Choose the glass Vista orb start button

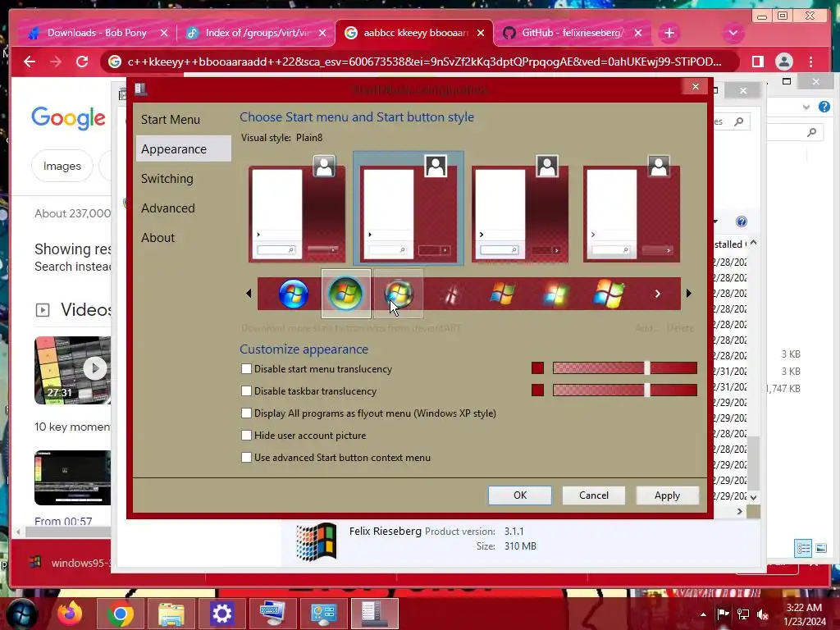[x=399, y=294]
